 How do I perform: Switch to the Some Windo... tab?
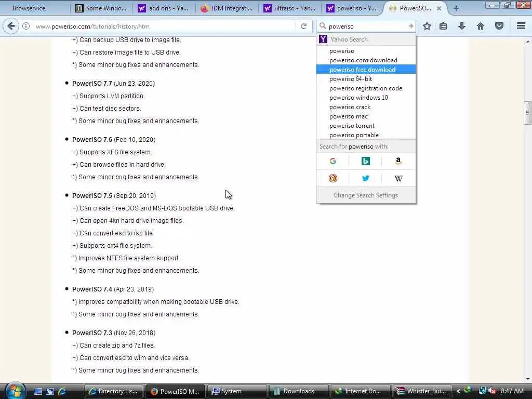click(x=102, y=8)
